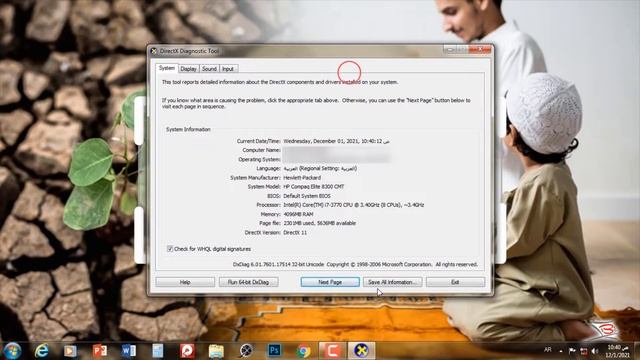Click the Intel Core i7-3770 processor text
Viewport: 640px width, 360px height.
point(353,205)
